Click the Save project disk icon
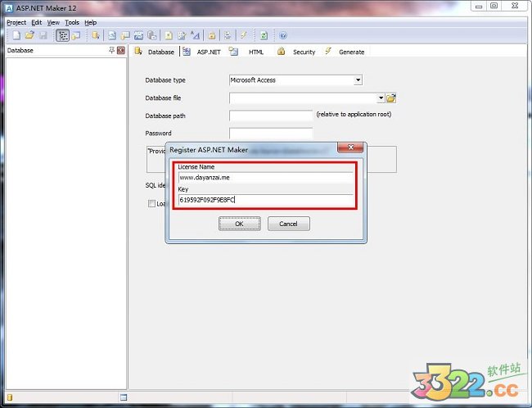 point(43,35)
